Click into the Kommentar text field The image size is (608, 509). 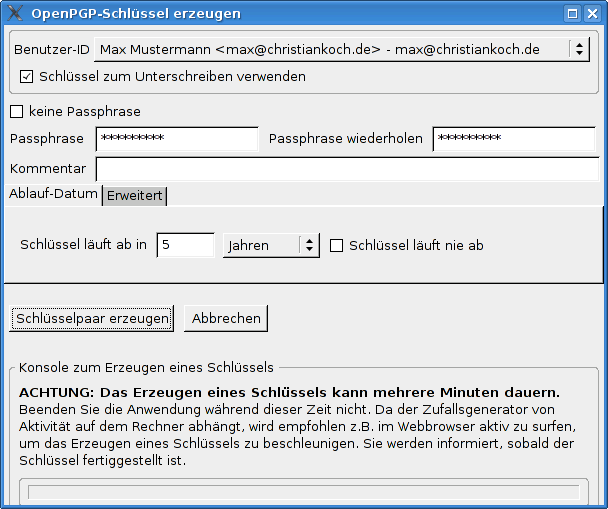pyautogui.click(x=346, y=168)
